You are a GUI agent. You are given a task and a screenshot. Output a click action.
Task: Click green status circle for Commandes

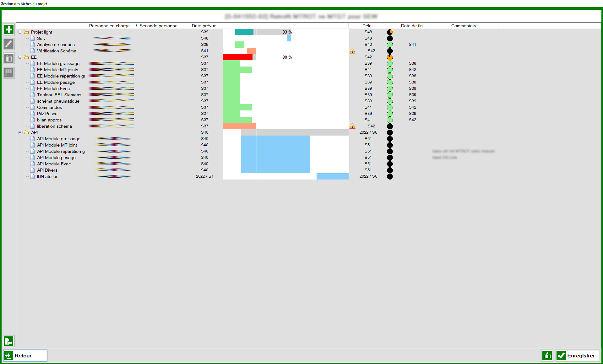click(390, 107)
